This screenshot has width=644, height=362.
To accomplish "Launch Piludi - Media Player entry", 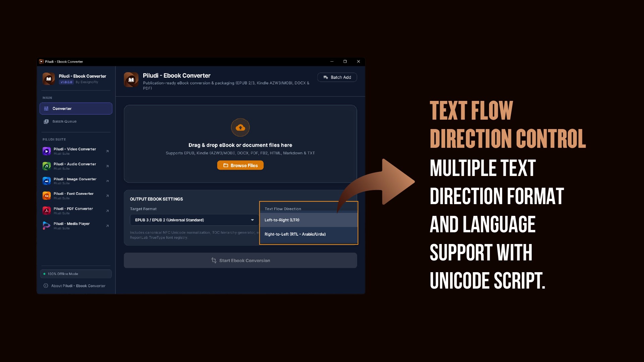I will [76, 226].
